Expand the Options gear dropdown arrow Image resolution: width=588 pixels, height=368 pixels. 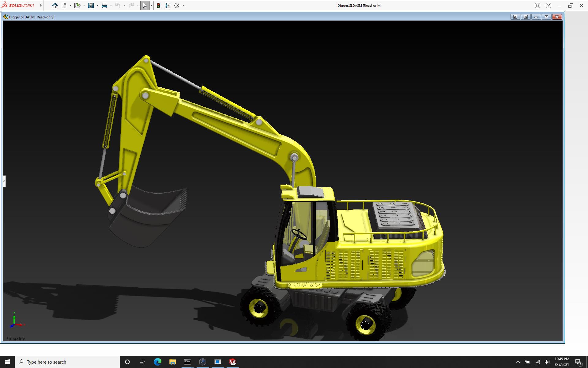(183, 6)
